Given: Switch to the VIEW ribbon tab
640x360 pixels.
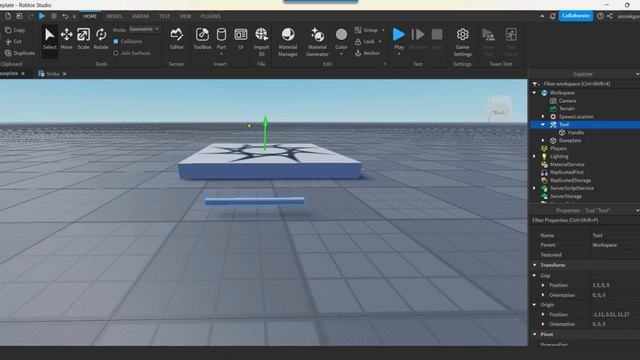Looking at the screenshot, I should (x=185, y=16).
